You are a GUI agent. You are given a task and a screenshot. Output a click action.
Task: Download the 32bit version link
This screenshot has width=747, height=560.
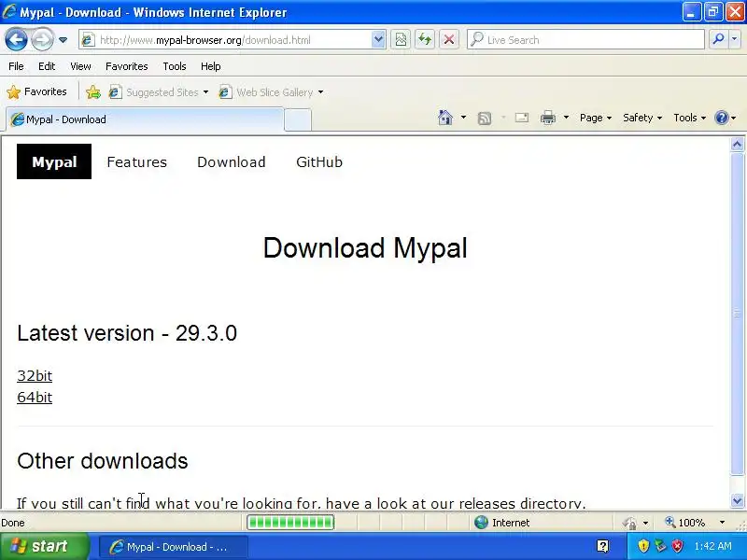(35, 376)
